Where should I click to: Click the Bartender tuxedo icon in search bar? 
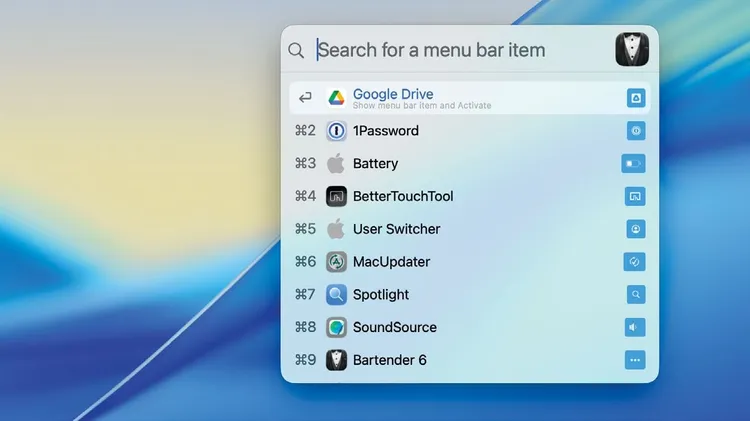click(x=632, y=50)
